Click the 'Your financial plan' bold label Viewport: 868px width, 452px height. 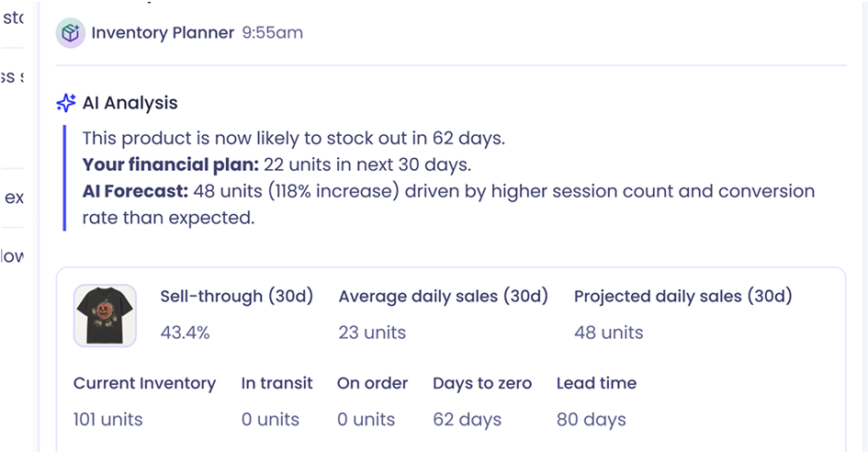click(171, 164)
